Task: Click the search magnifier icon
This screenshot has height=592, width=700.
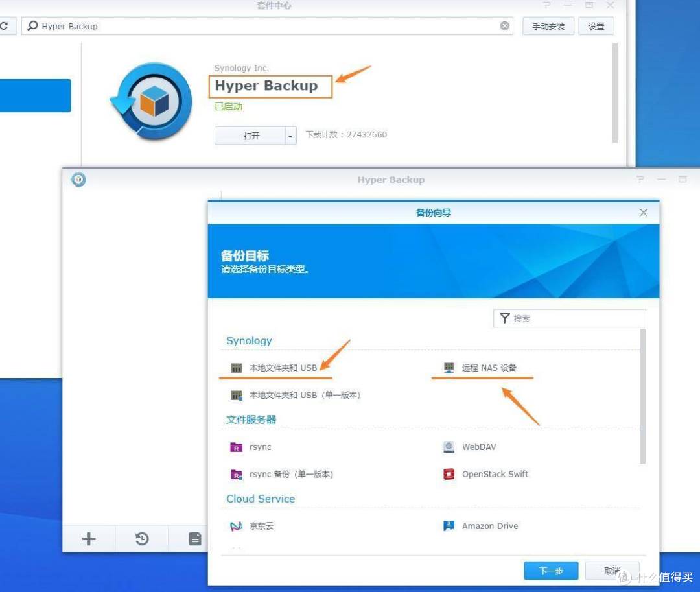Action: pos(32,26)
